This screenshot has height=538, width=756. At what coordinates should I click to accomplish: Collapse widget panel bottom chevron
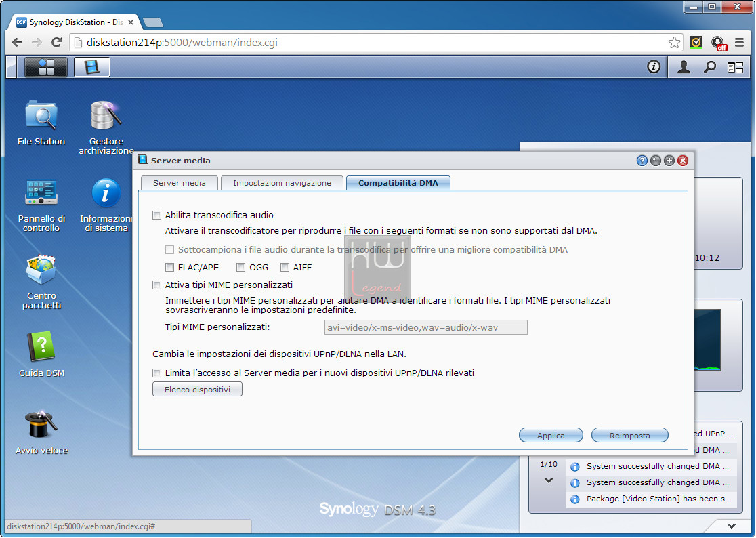click(x=732, y=526)
